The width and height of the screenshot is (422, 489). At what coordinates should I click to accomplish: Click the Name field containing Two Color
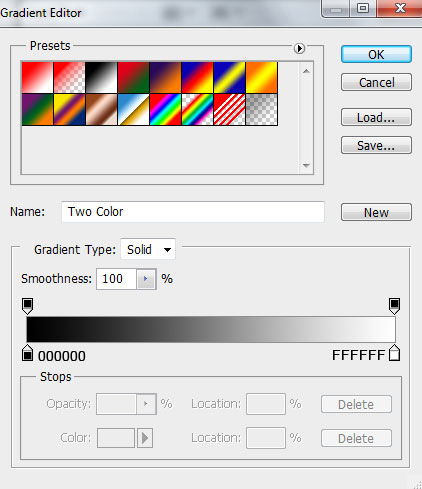193,212
